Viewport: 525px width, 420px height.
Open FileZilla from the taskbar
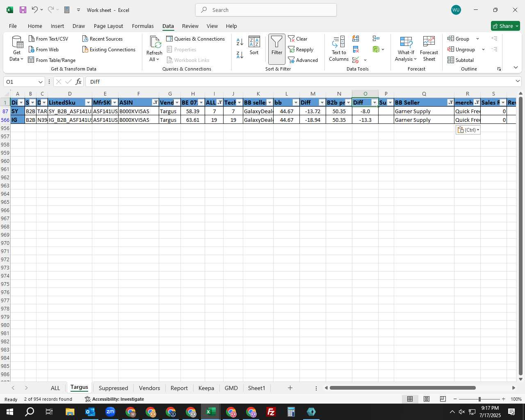(x=271, y=412)
